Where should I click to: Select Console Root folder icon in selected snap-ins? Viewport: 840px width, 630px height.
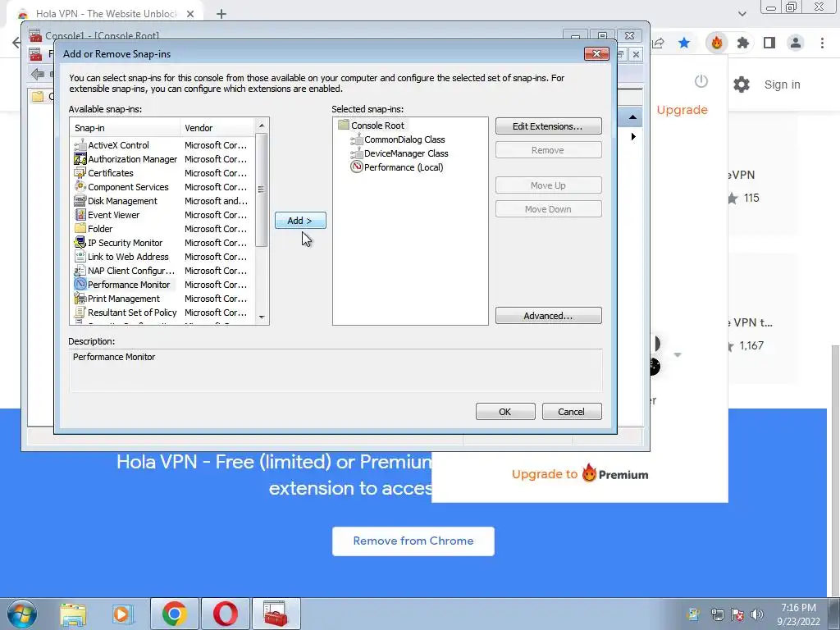coord(344,126)
